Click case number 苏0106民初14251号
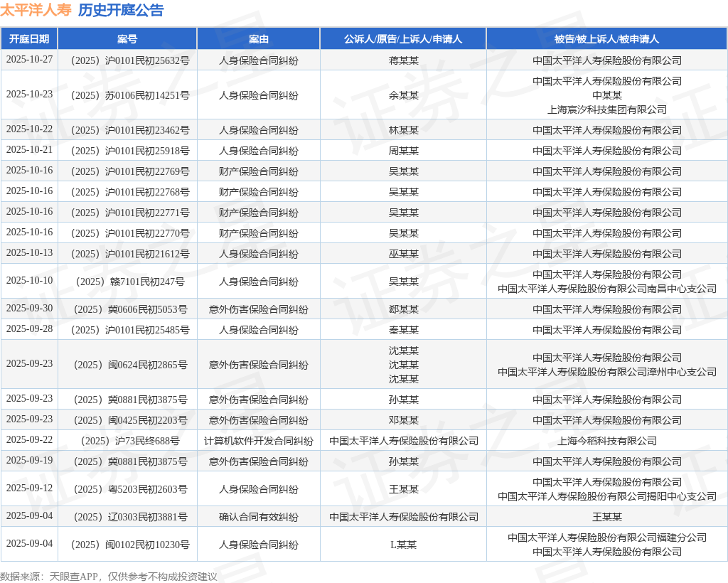Image resolution: width=728 pixels, height=583 pixels. point(131,95)
